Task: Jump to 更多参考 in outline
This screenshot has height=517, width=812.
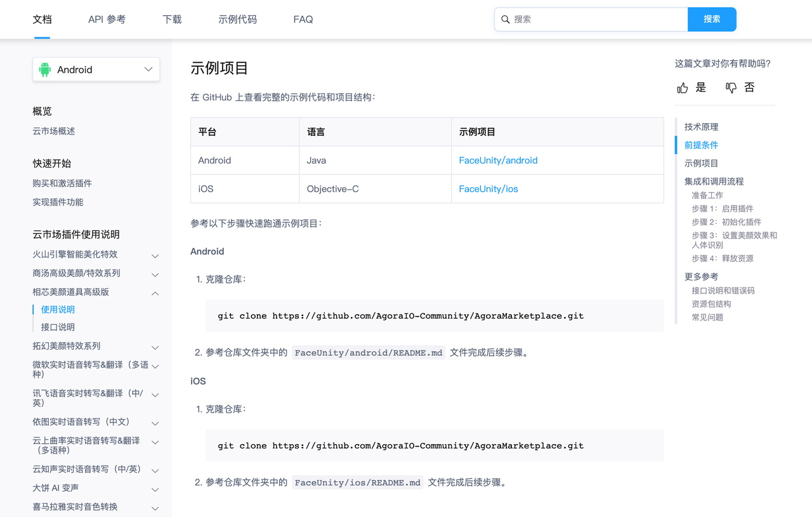Action: (701, 277)
